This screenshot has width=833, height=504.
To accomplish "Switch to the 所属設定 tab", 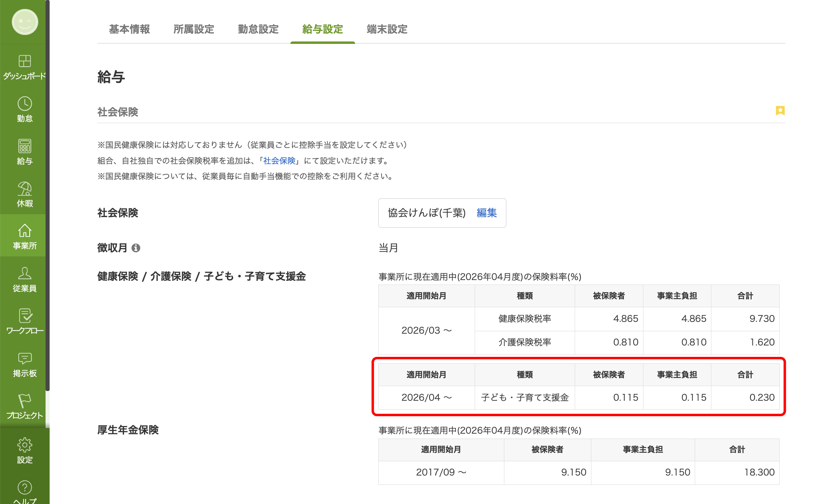I will point(194,29).
